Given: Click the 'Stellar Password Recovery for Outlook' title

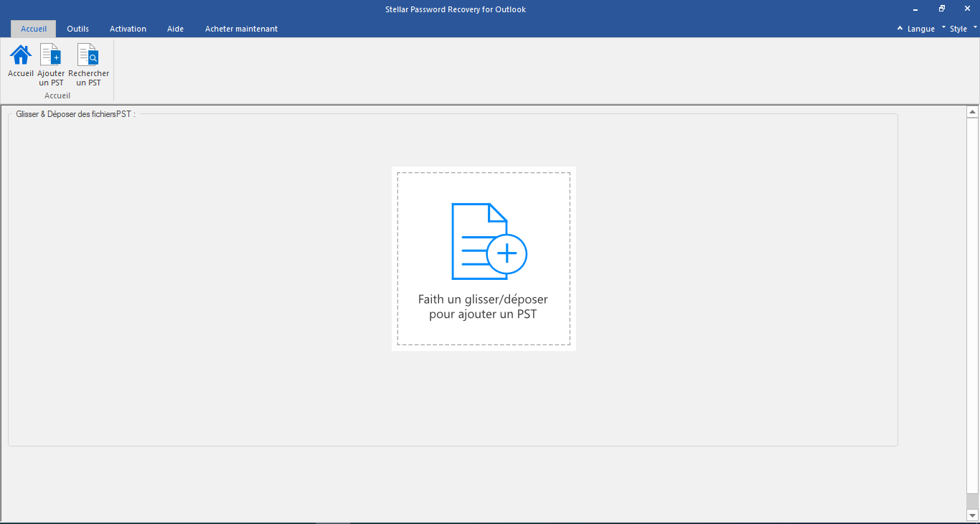Looking at the screenshot, I should [x=455, y=9].
